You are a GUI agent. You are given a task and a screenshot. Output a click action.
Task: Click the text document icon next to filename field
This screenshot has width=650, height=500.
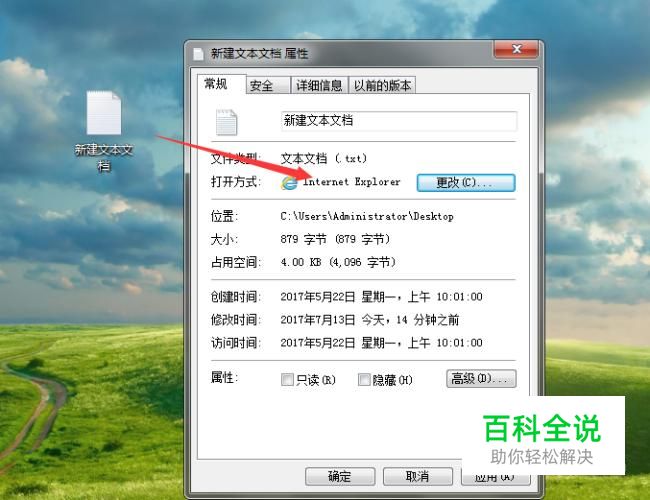tap(226, 122)
